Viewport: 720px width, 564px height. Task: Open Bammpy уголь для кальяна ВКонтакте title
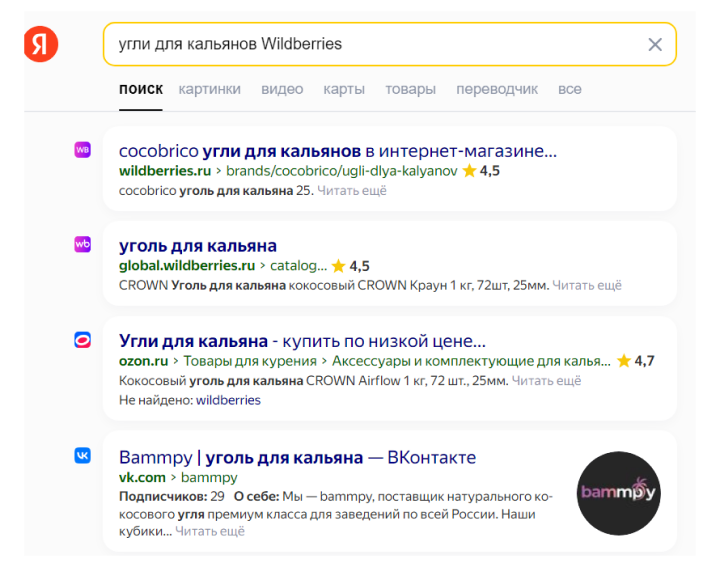pyautogui.click(x=297, y=457)
